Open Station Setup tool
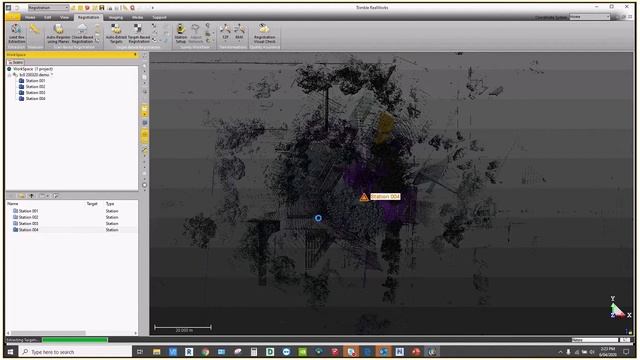The width and height of the screenshot is (640, 360). tap(181, 34)
